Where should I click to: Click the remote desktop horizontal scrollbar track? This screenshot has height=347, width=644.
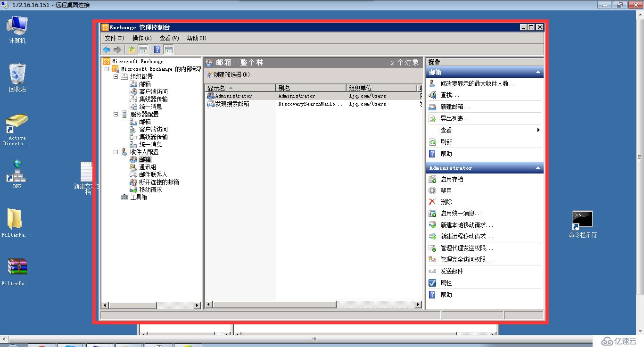pyautogui.click(x=314, y=339)
